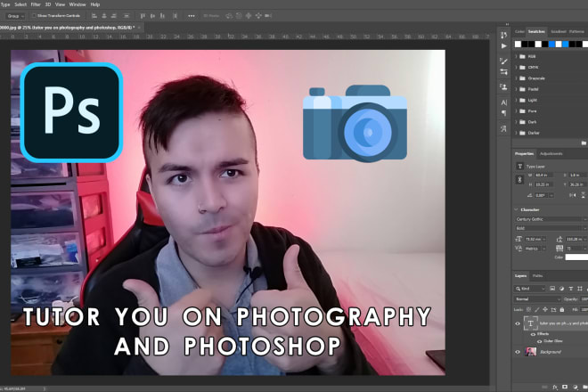Viewport: 588px width, 392px height.
Task: Open the Paragraph panel icon in the dock
Action: [x=503, y=113]
